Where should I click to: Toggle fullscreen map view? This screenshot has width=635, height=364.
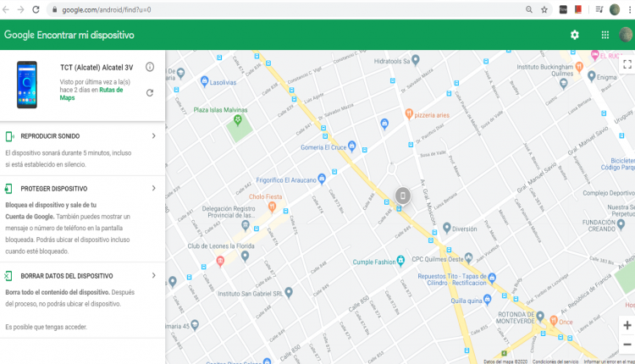click(x=627, y=63)
